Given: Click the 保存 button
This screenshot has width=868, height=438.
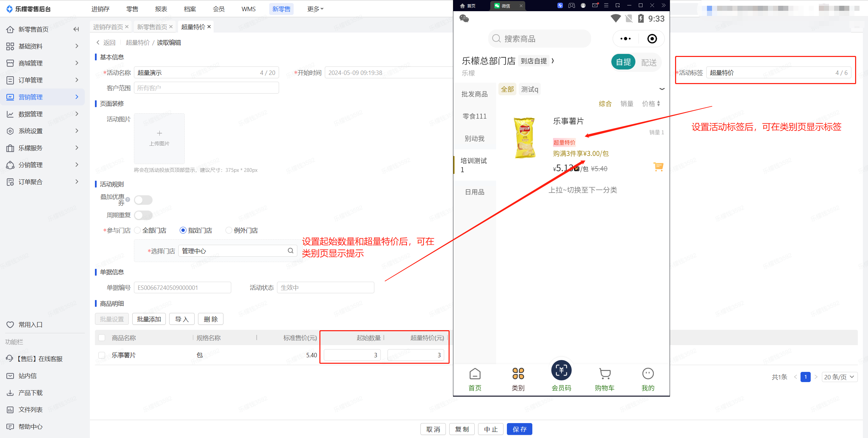Looking at the screenshot, I should [x=519, y=429].
